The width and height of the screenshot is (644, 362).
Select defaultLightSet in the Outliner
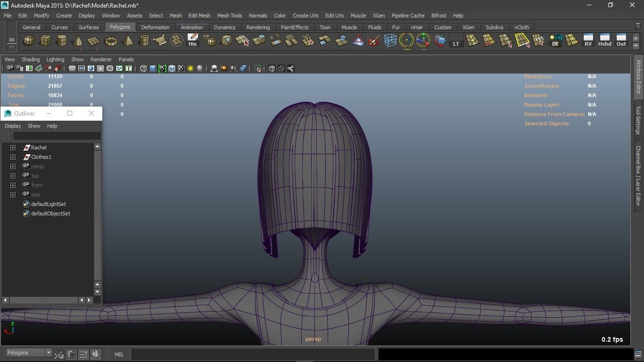[48, 204]
